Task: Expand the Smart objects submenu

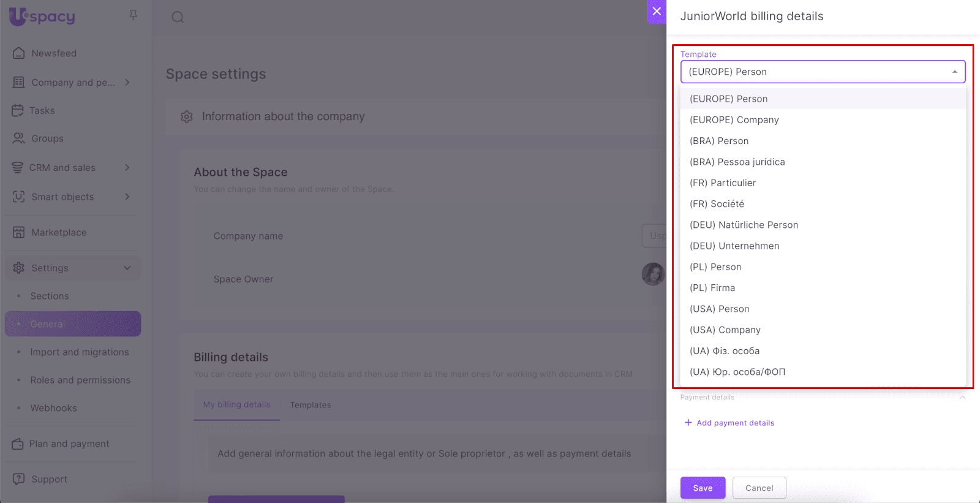Action: 127,197
